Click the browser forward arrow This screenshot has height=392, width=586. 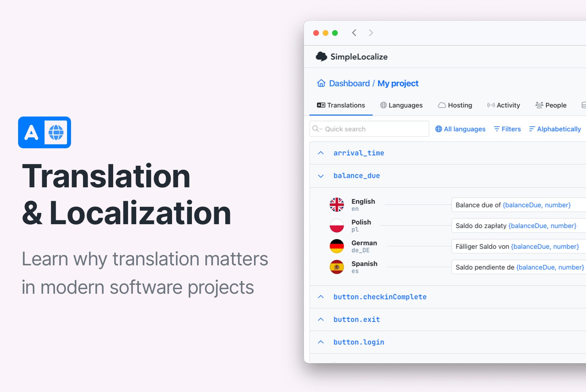pos(371,33)
